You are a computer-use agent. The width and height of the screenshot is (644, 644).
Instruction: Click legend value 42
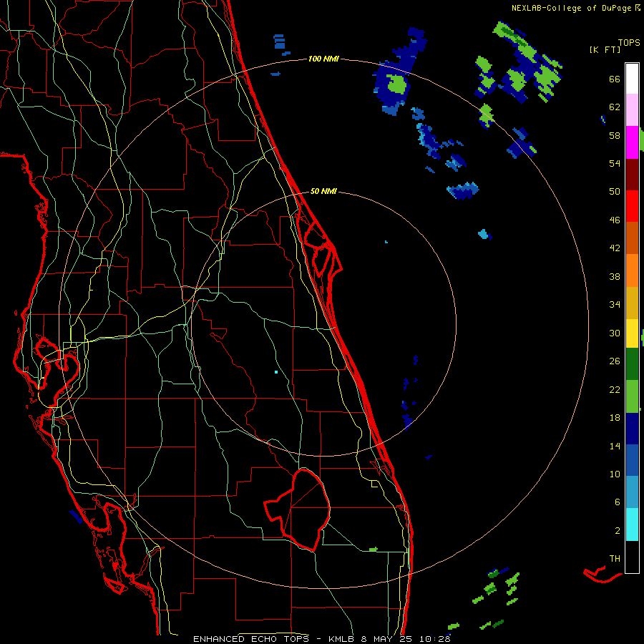(615, 248)
